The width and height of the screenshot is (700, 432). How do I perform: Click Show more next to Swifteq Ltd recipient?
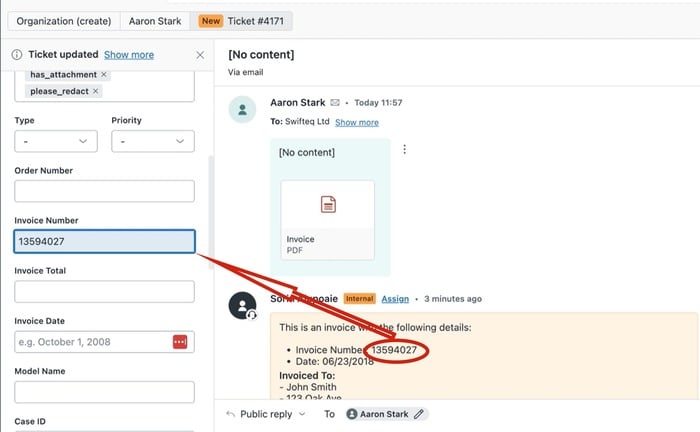357,122
